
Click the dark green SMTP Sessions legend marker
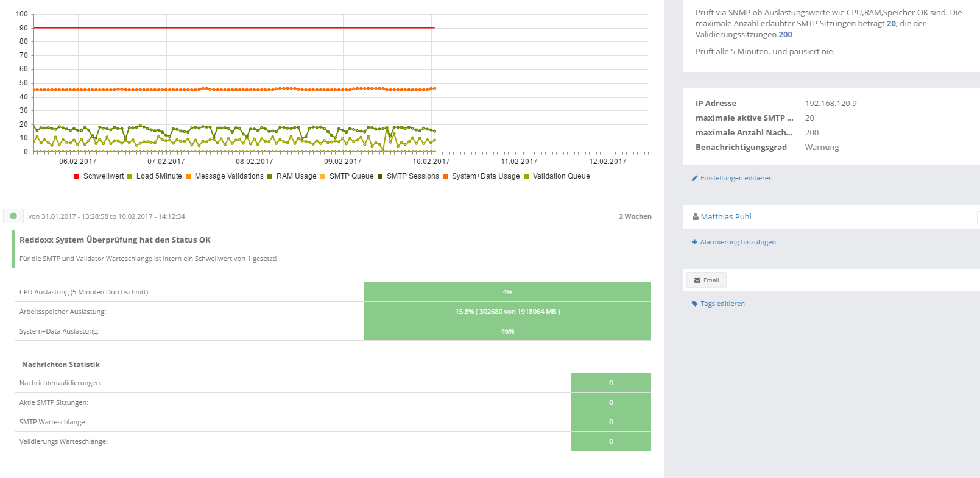(x=381, y=176)
